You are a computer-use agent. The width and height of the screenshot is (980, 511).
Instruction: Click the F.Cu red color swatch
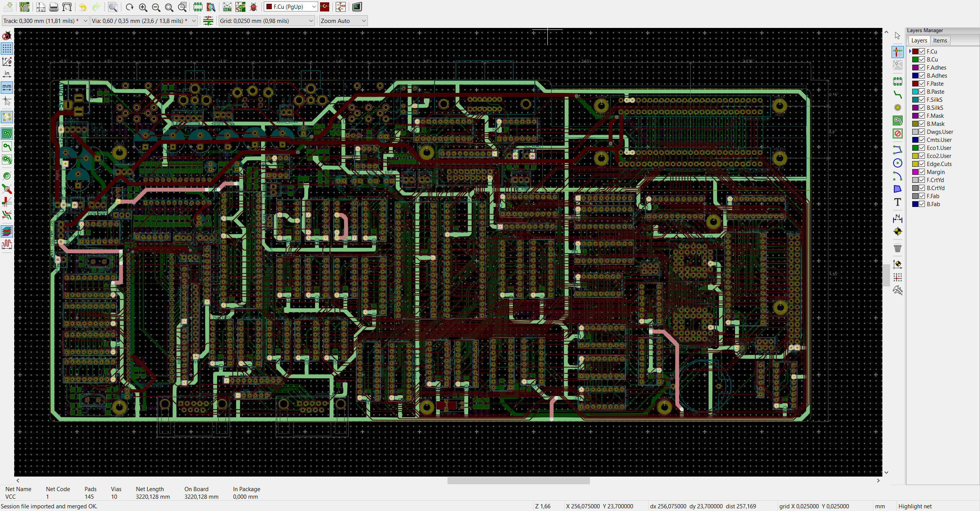[915, 51]
